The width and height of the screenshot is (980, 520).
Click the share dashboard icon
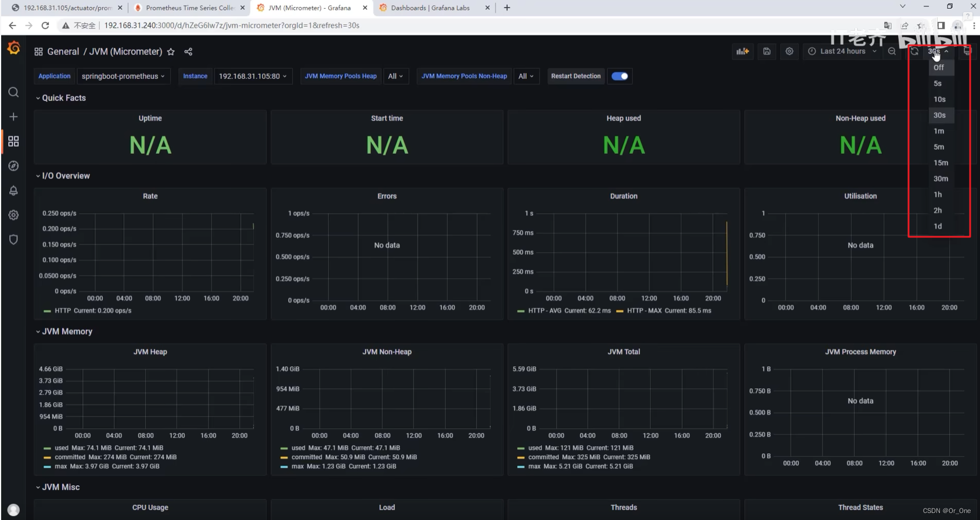pyautogui.click(x=188, y=52)
